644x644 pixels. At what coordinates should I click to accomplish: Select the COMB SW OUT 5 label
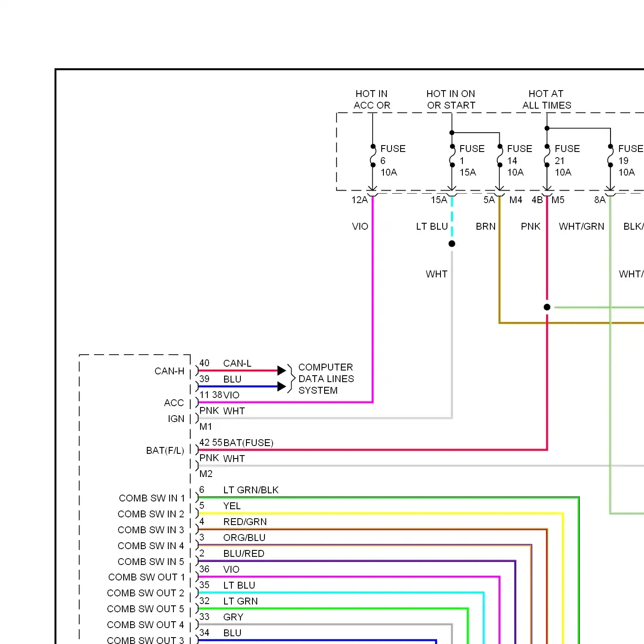tap(146, 609)
